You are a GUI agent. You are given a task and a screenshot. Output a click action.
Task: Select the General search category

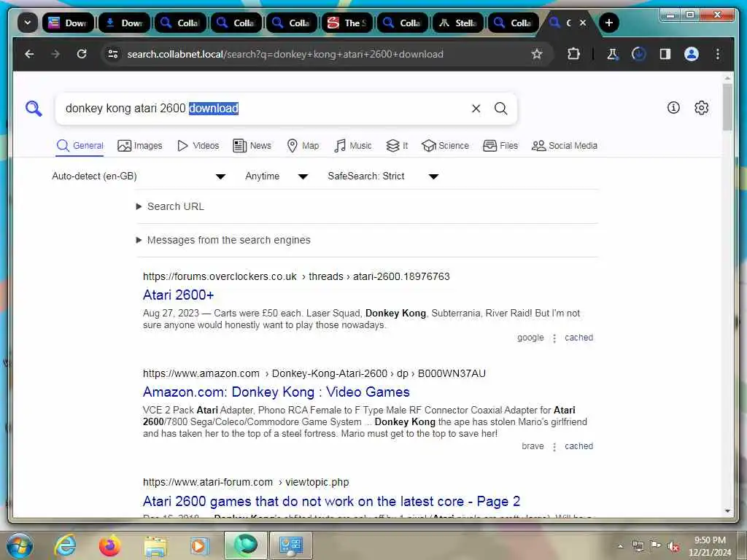[x=80, y=146]
